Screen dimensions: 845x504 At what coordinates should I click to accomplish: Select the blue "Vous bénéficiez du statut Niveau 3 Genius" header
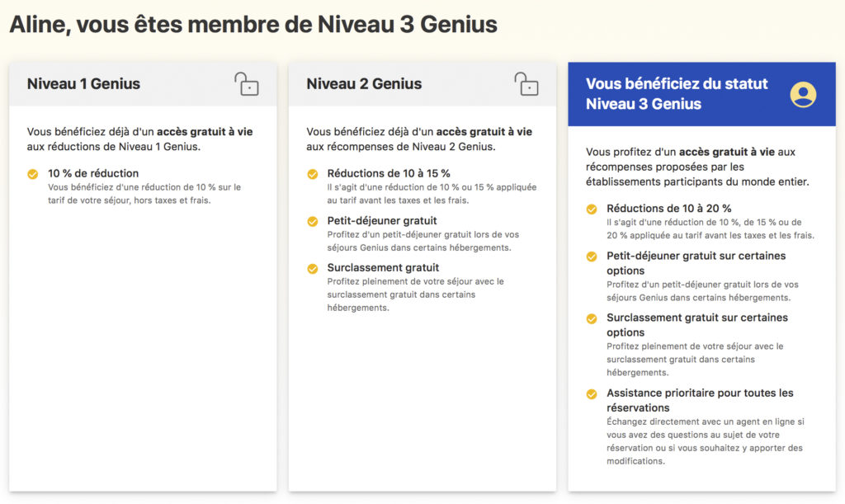pos(677,94)
